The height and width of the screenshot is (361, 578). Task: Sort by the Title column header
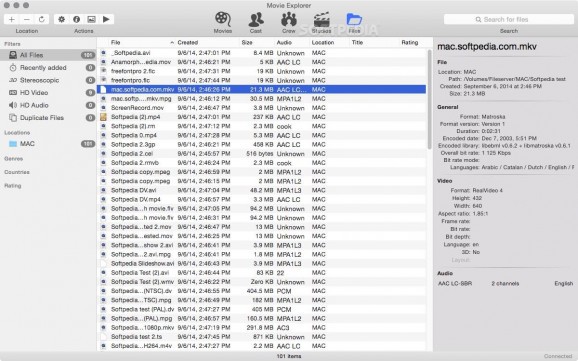tap(374, 42)
